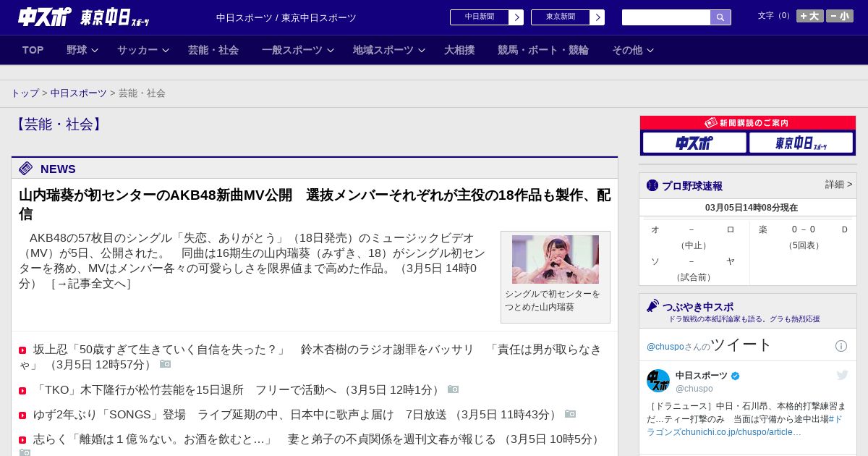Expand the その他 dropdown chevron
Viewport: 868px width, 456px height.
click(x=650, y=51)
